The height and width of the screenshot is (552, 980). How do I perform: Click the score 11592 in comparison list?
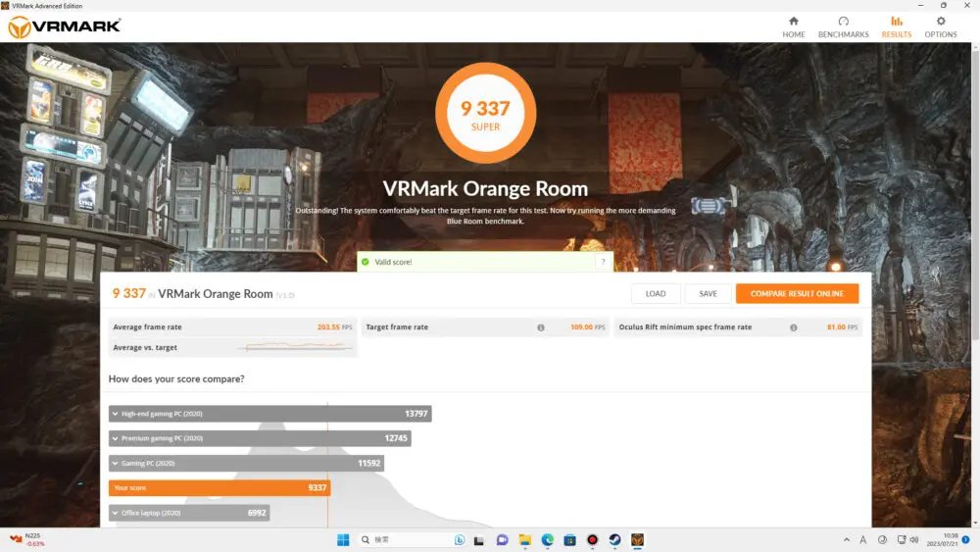pyautogui.click(x=368, y=463)
